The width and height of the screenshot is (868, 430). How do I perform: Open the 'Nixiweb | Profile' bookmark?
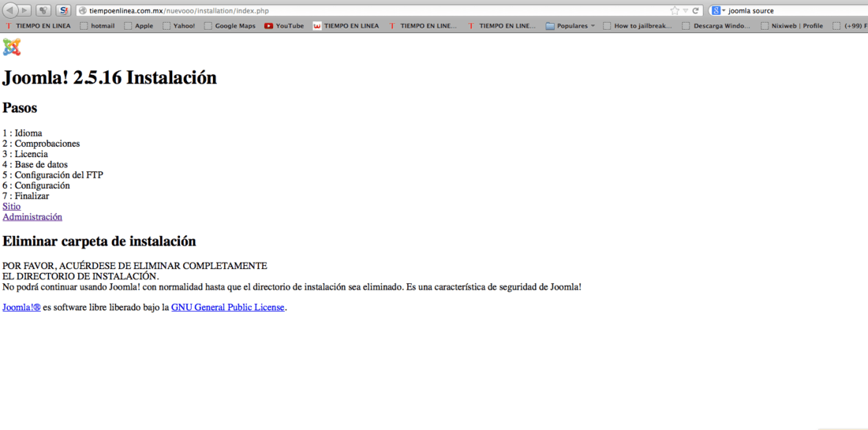coord(791,25)
